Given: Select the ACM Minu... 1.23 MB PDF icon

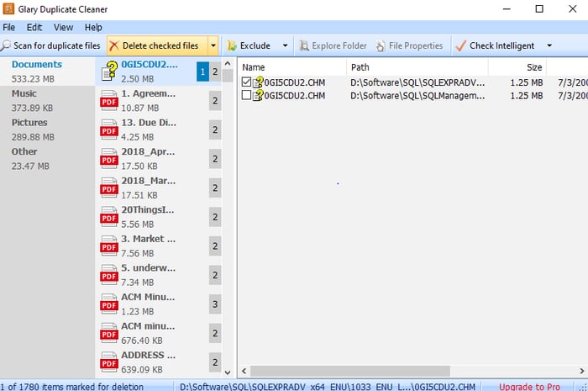Looking at the screenshot, I should (x=109, y=304).
